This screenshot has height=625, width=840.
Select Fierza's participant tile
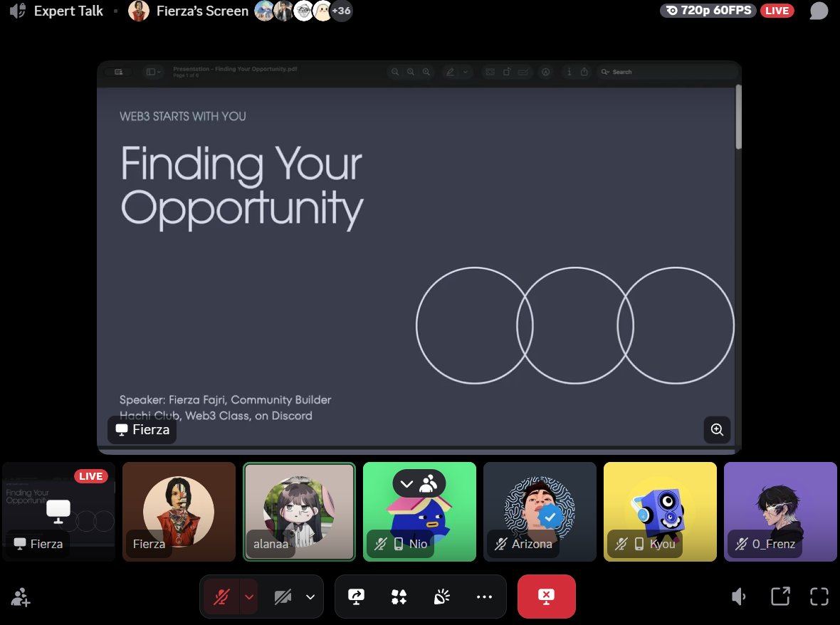click(179, 512)
